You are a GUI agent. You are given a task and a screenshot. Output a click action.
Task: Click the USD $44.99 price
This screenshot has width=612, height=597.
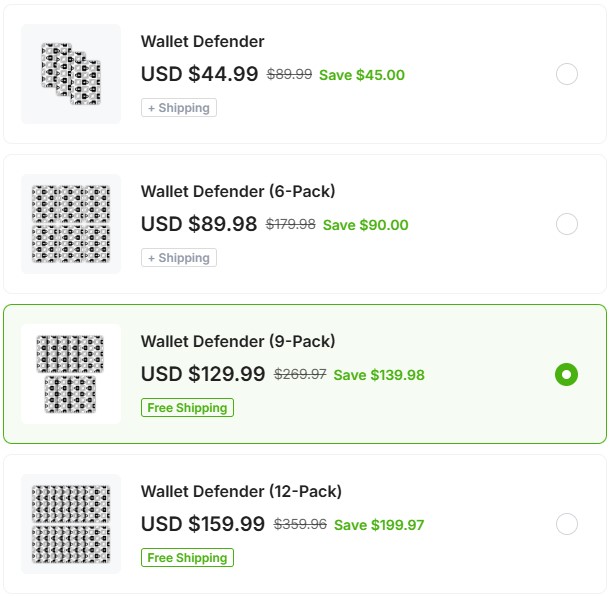coord(199,74)
